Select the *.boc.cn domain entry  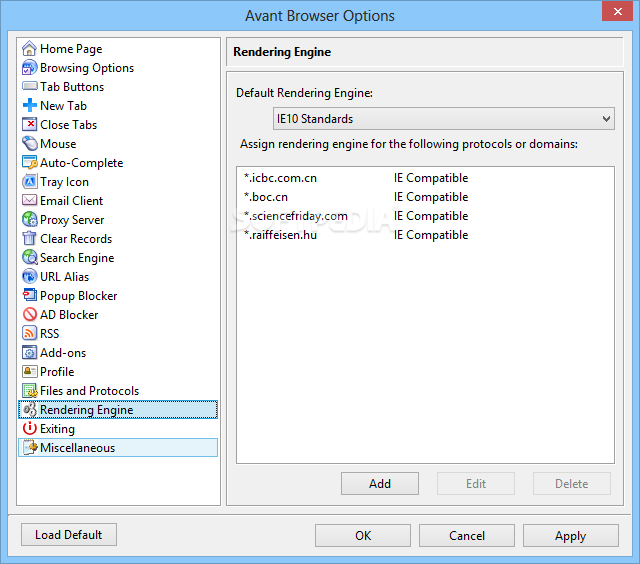point(266,197)
